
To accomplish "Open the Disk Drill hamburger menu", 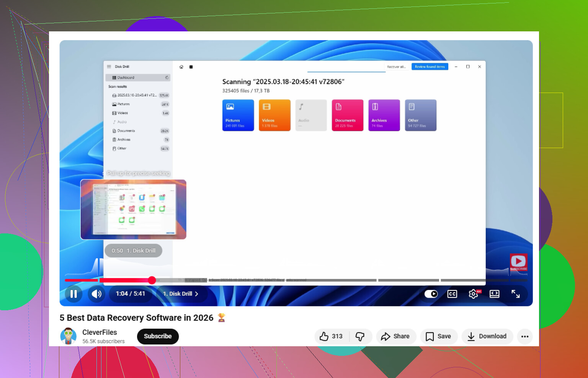I will (109, 67).
